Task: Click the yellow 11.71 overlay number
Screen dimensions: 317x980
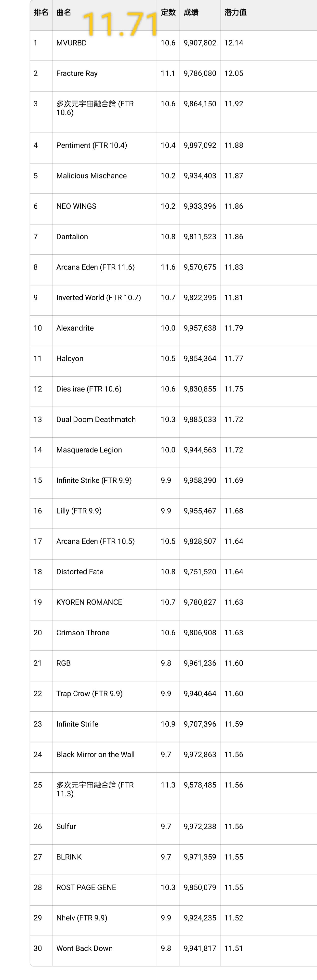Action: click(x=120, y=24)
